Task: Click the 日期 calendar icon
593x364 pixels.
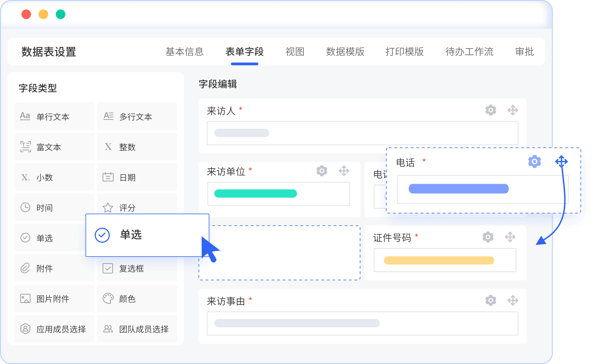Action: [108, 177]
